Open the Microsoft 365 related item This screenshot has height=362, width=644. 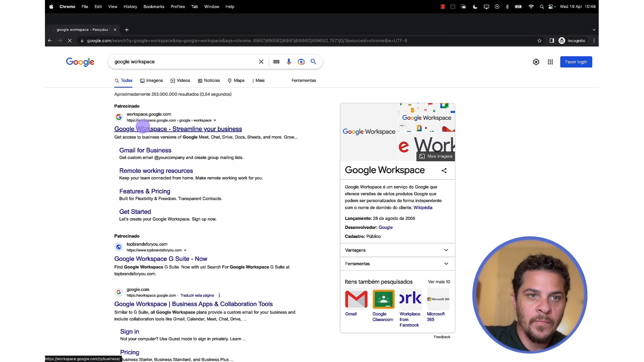tap(438, 305)
